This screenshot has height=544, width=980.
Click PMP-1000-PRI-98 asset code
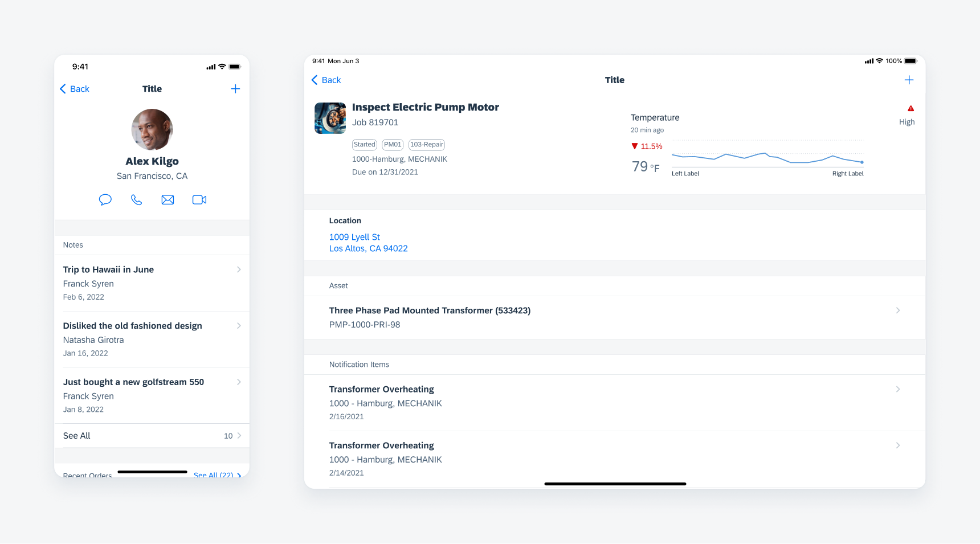[365, 325]
